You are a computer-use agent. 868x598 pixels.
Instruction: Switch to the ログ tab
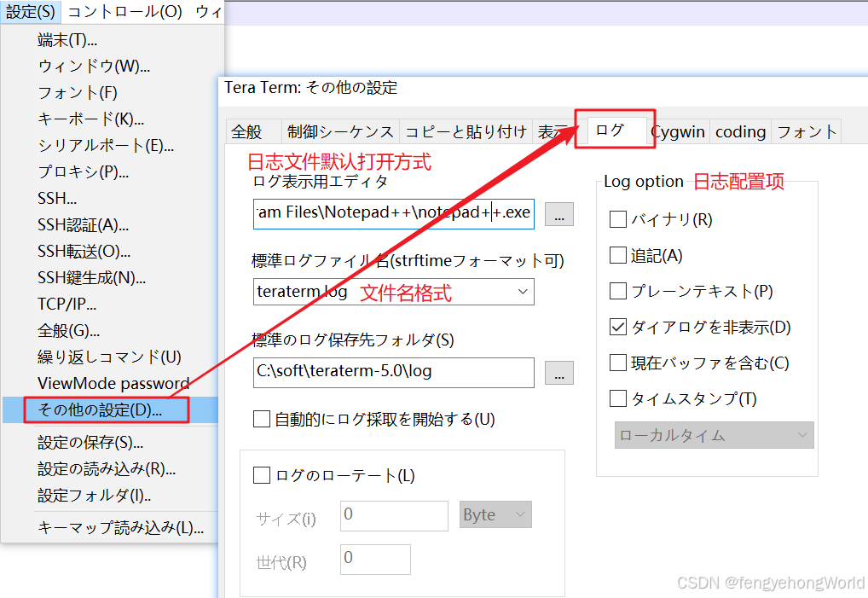pos(610,131)
